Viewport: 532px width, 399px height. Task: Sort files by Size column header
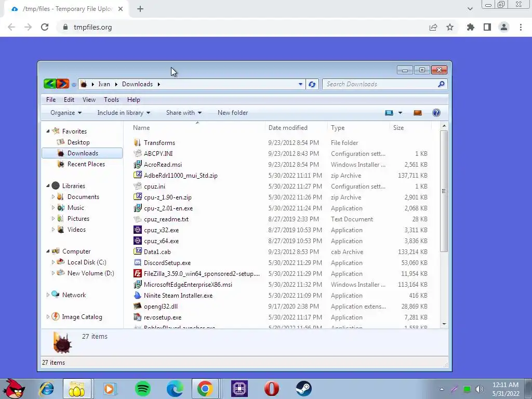point(410,128)
